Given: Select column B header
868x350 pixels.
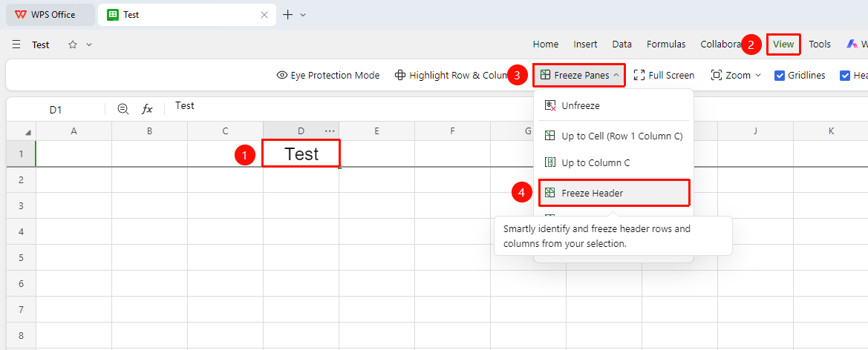Looking at the screenshot, I should pyautogui.click(x=149, y=131).
